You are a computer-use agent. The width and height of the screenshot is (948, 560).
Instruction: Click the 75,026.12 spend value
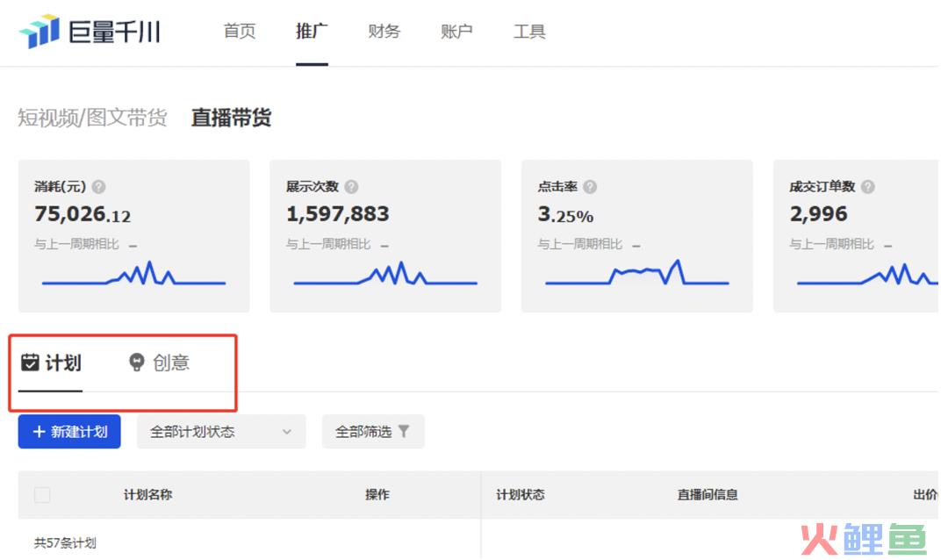(x=83, y=214)
